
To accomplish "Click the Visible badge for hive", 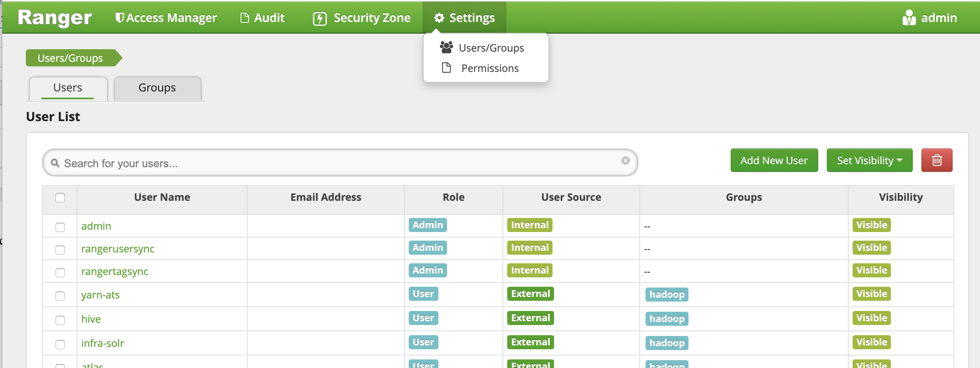I will [872, 318].
